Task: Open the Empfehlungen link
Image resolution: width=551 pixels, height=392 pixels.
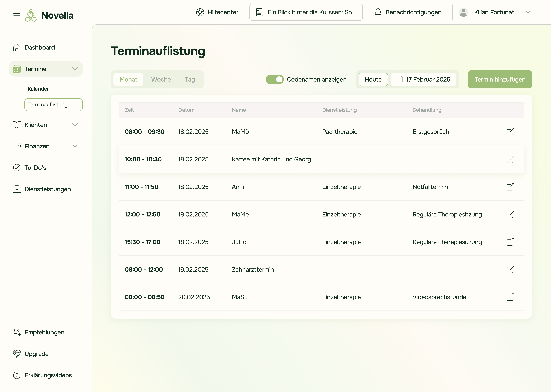Action: pos(44,332)
